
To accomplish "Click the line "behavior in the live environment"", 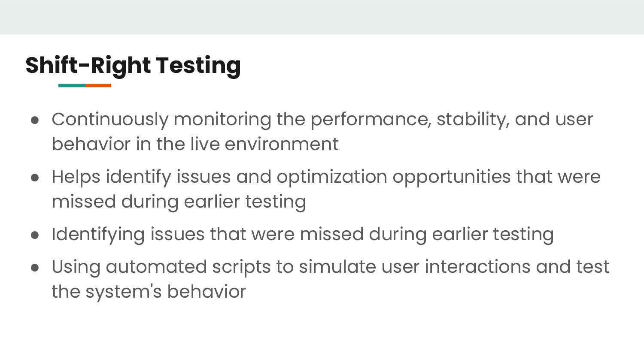I will 195,144.
